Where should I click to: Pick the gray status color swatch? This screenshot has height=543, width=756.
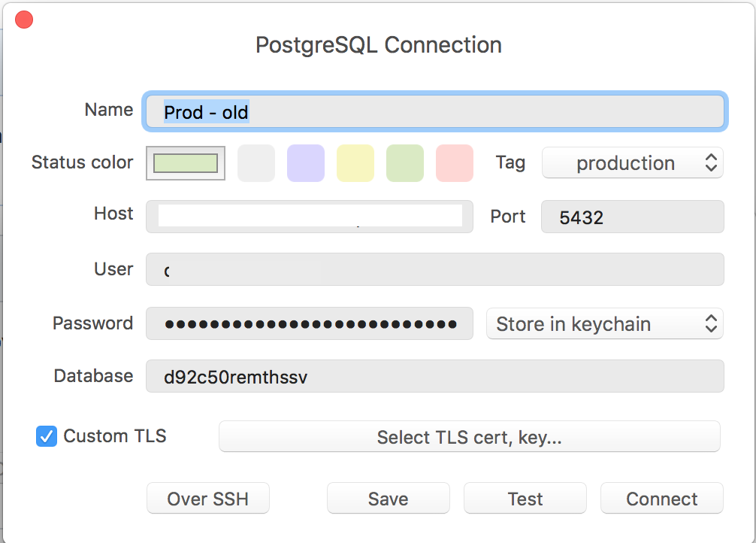[x=256, y=163]
